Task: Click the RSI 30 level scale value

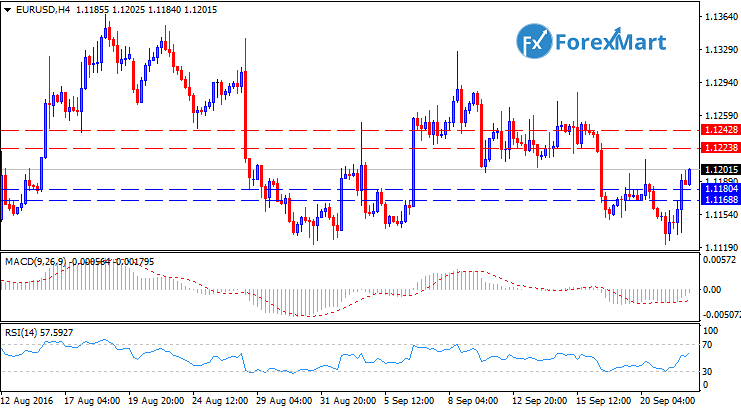Action: tap(709, 371)
